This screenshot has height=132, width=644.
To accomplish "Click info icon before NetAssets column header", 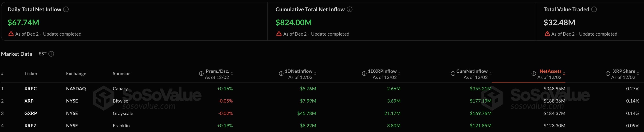I will [534, 74].
